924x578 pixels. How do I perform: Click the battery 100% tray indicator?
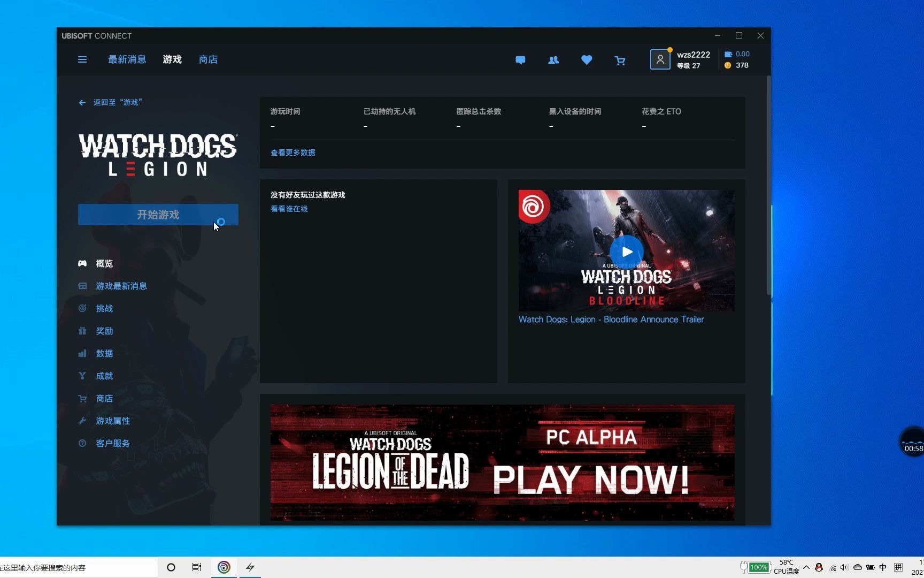[x=754, y=567]
